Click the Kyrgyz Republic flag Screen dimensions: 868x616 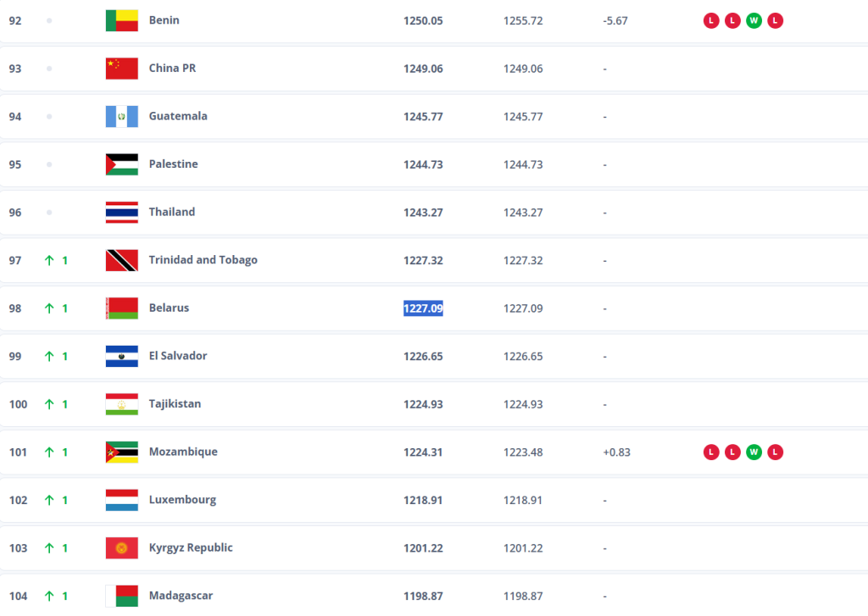(x=121, y=548)
